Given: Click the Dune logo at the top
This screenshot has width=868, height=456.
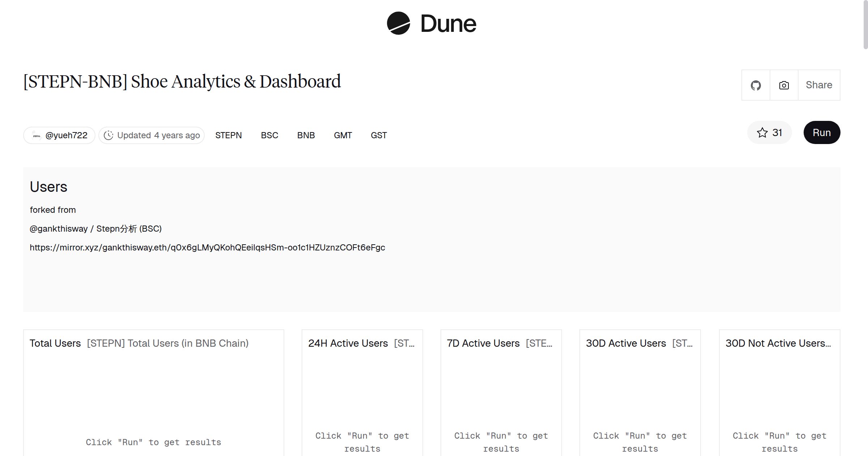Looking at the screenshot, I should click(431, 23).
